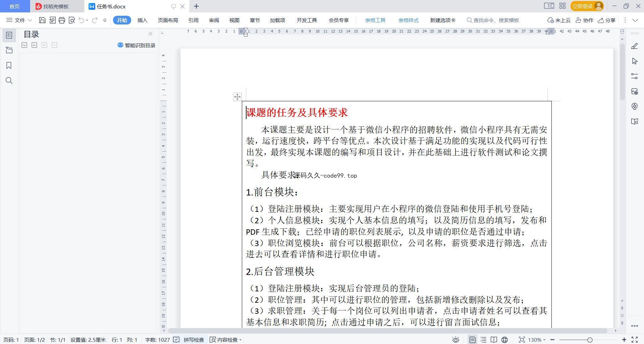Collapse all levels in the 目录 pane
This screenshot has height=344, width=644.
point(34,45)
